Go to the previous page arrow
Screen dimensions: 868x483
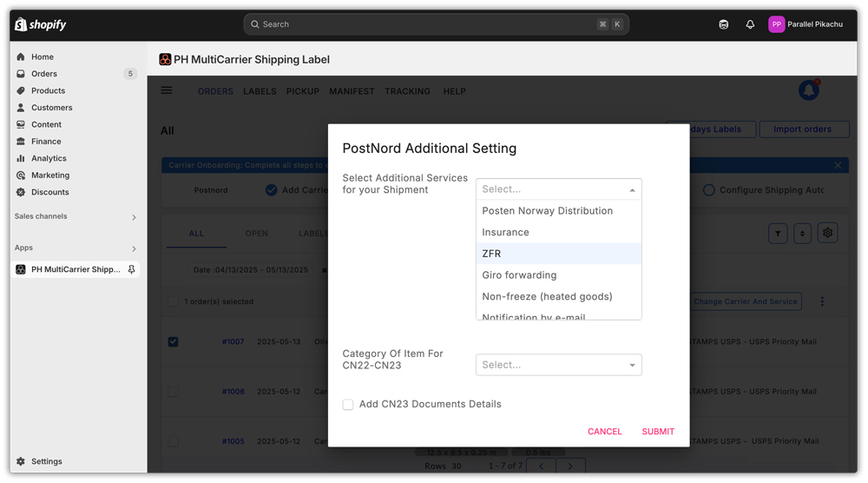click(542, 466)
